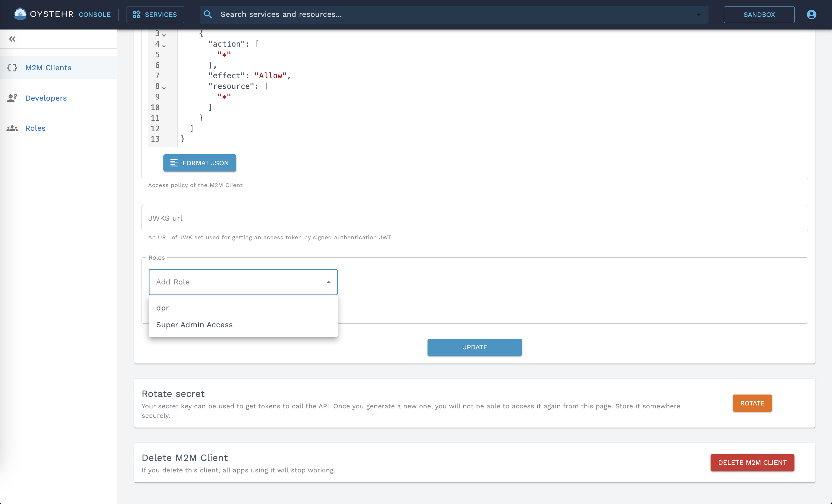The image size is (832, 504).
Task: Open the user account avatar icon
Action: tap(811, 14)
